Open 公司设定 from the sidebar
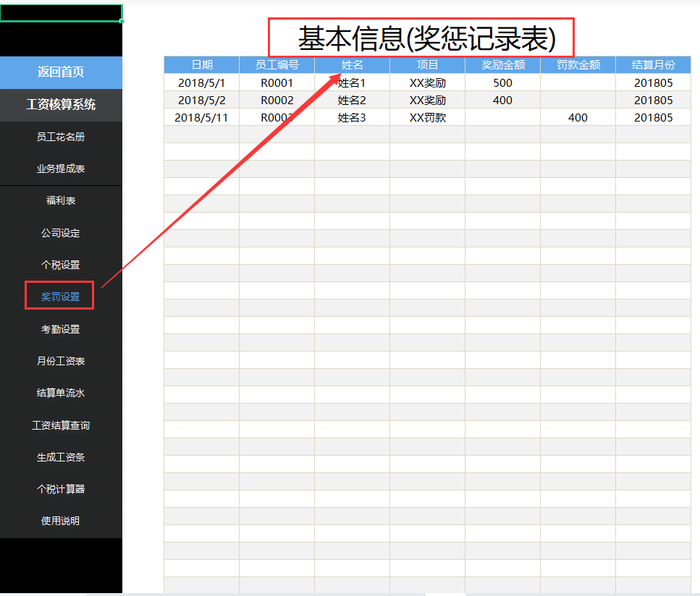700x596 pixels. point(61,233)
